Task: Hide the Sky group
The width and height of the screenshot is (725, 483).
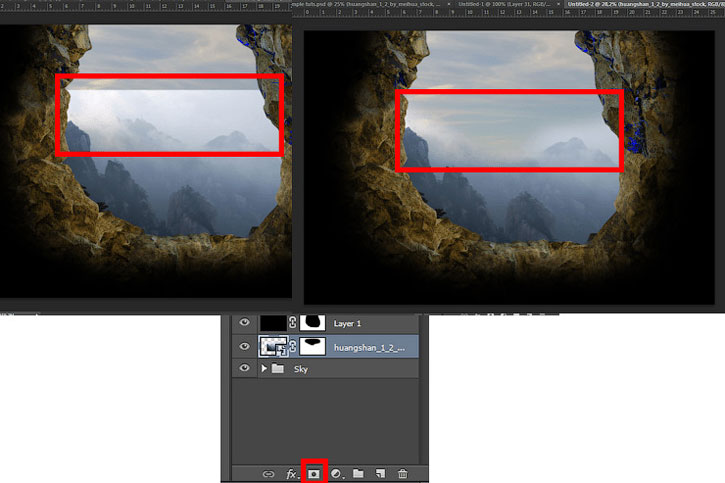Action: (244, 368)
